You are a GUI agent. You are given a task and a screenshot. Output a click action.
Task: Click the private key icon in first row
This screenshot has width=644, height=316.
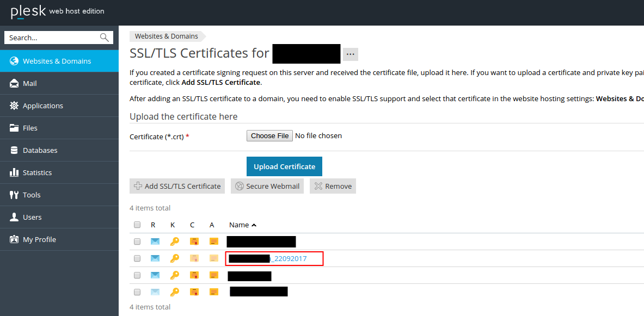tap(174, 241)
